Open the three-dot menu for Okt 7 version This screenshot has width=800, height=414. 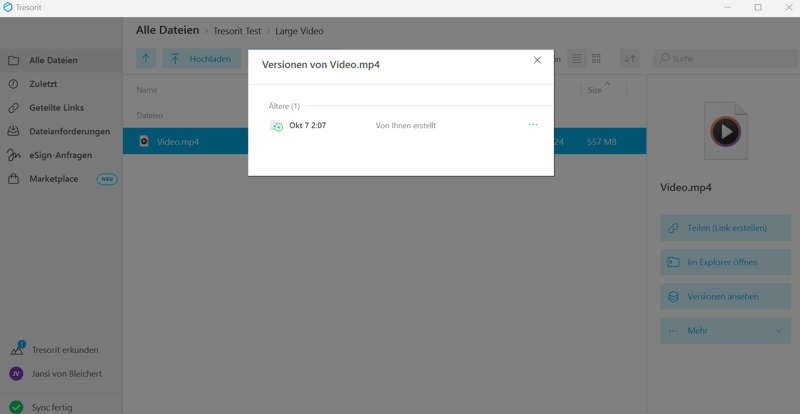tap(533, 125)
